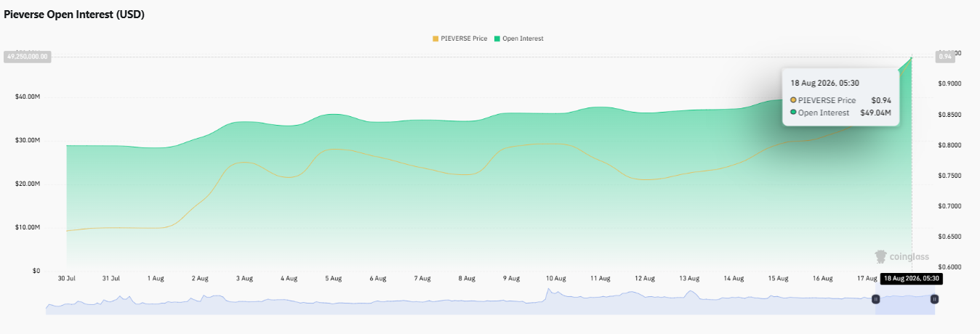Screen dimensions: 980x334
Task: Click the '17 Aug' date label
Action: (x=867, y=278)
